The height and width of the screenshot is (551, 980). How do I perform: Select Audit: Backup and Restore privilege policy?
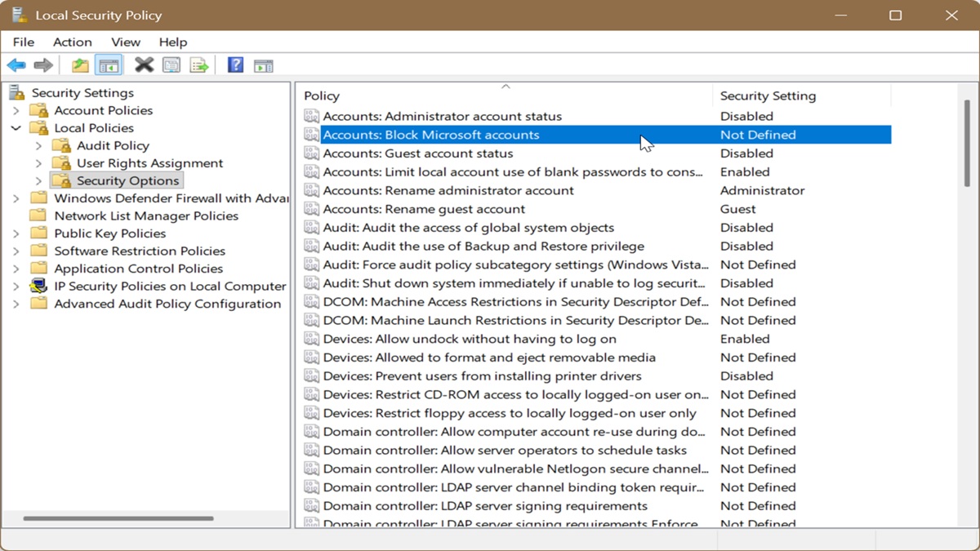point(483,246)
